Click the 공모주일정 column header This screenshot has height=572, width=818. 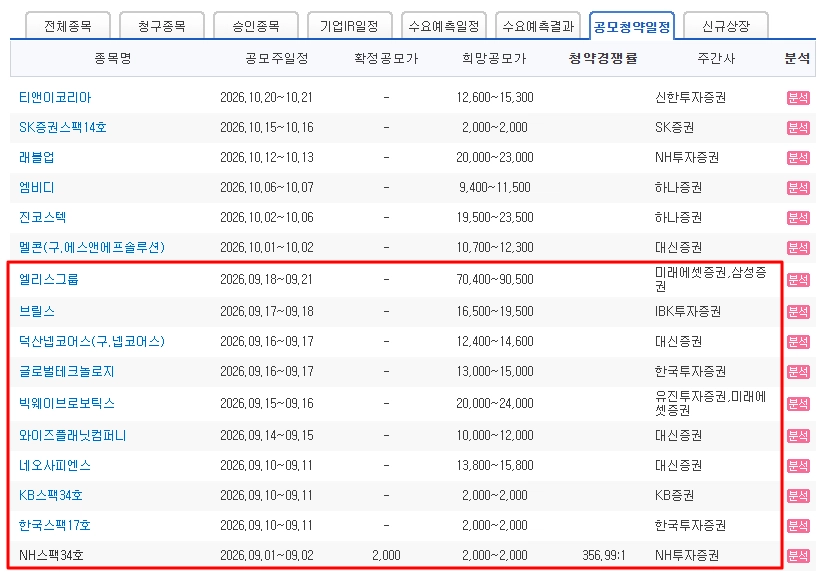tap(276, 58)
